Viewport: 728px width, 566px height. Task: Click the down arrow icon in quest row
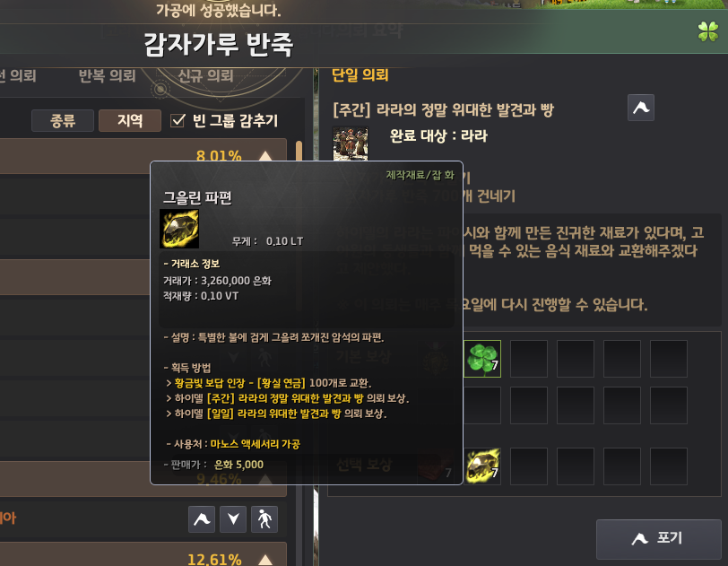tap(233, 519)
